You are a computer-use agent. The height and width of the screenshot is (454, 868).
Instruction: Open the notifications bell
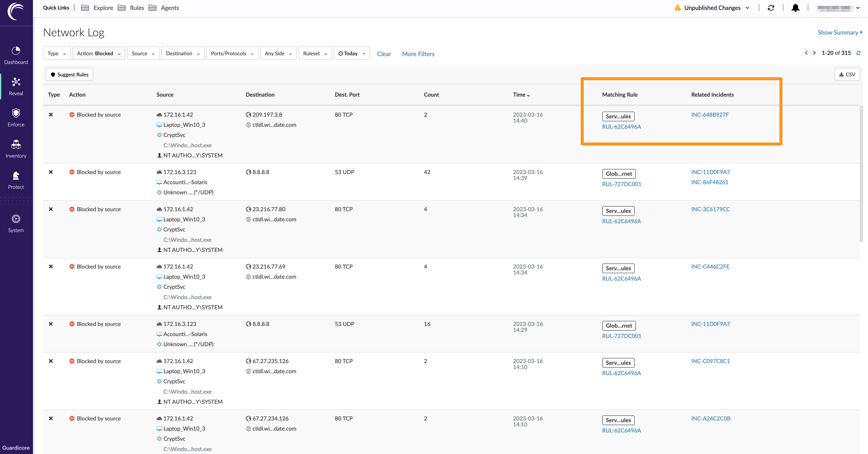[x=795, y=8]
